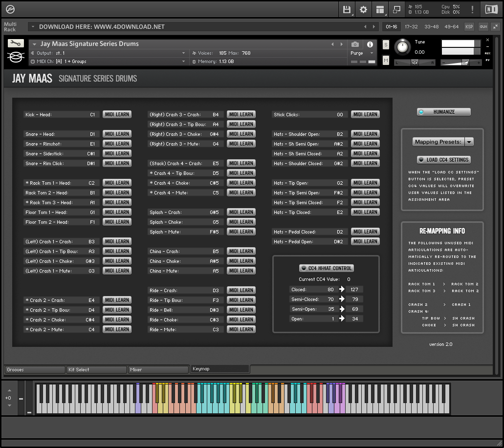Click the instrument logo below the wrench
Screen dimensions: 504x448
(x=16, y=57)
